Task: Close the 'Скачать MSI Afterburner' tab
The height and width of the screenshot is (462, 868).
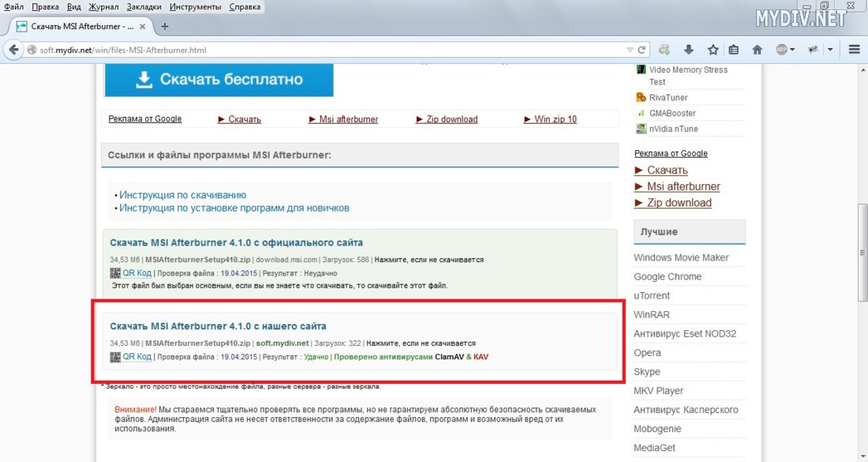Action: coord(142,26)
